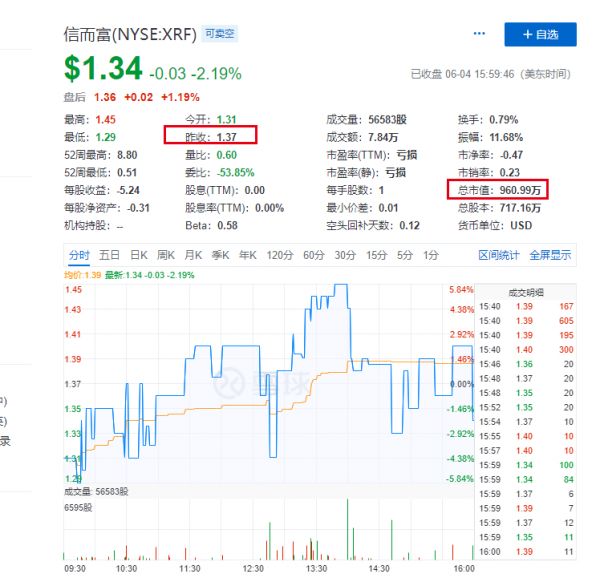This screenshot has height=582, width=600.
Task: Show the 季K chart
Action: coord(222,255)
